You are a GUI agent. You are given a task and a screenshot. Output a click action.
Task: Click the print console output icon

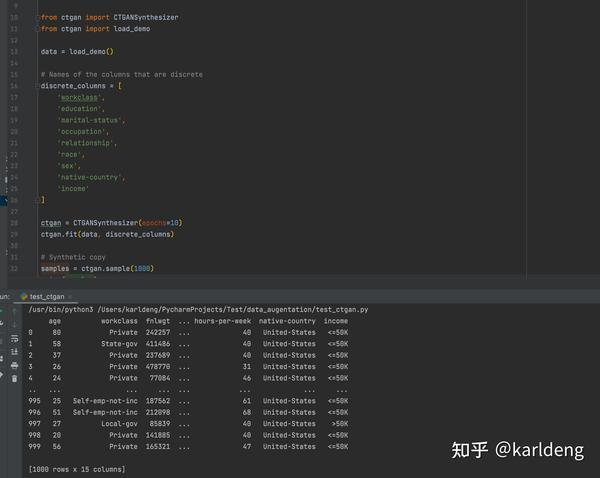tap(15, 365)
